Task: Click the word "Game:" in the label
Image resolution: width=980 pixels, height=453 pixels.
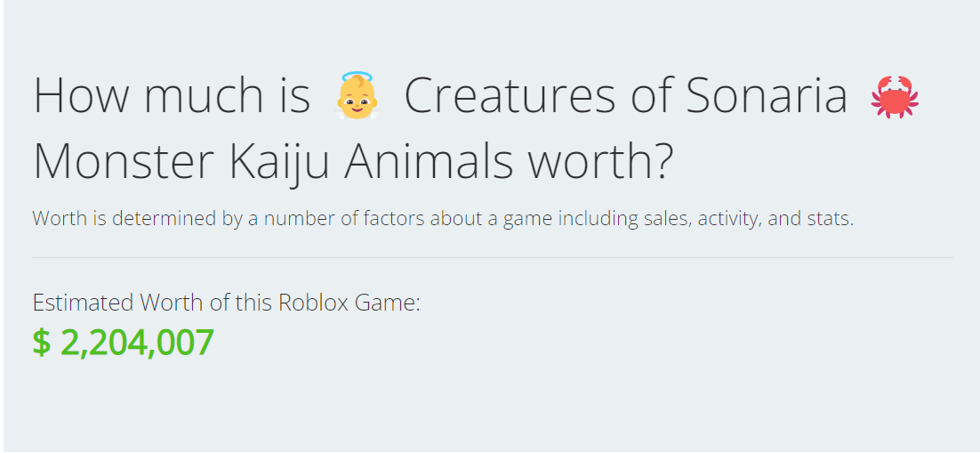Action: point(388,303)
